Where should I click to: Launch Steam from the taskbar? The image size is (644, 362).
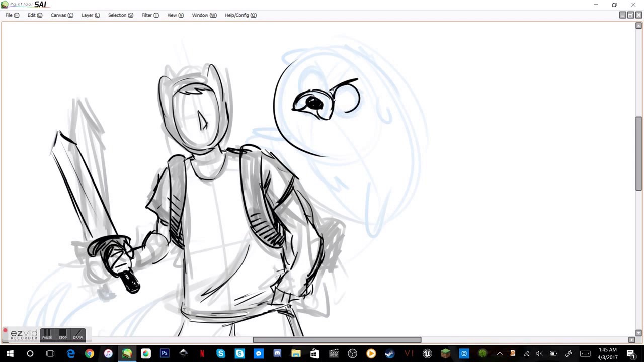[389, 353]
